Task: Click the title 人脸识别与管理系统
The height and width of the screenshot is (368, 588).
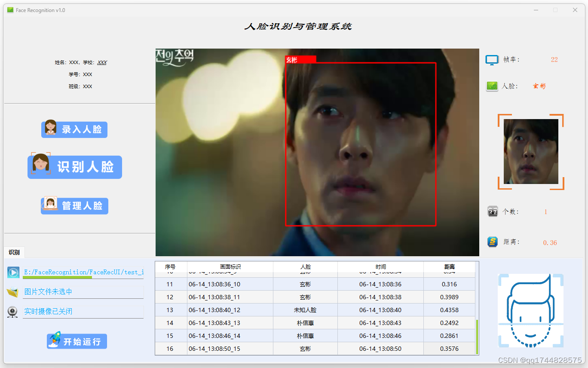Action: coord(298,26)
